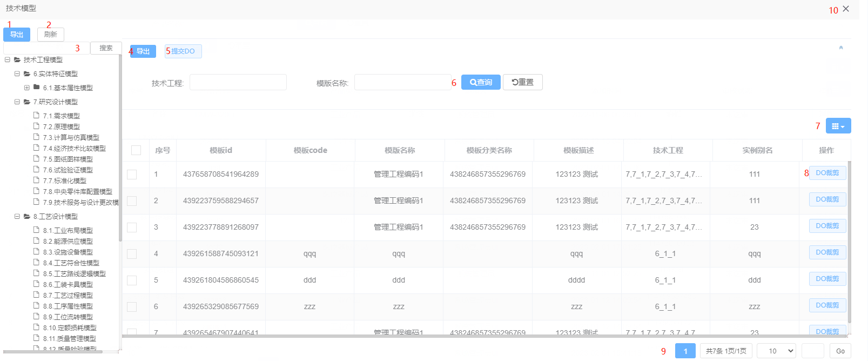The width and height of the screenshot is (868, 361).
Task: Click the file icon of 7.2.原理模型
Action: [36, 126]
